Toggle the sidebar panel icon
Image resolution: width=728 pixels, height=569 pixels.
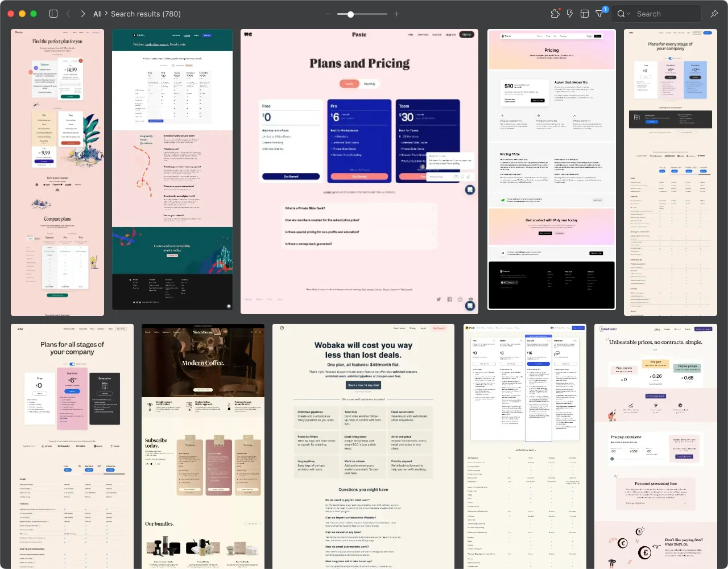coord(53,14)
